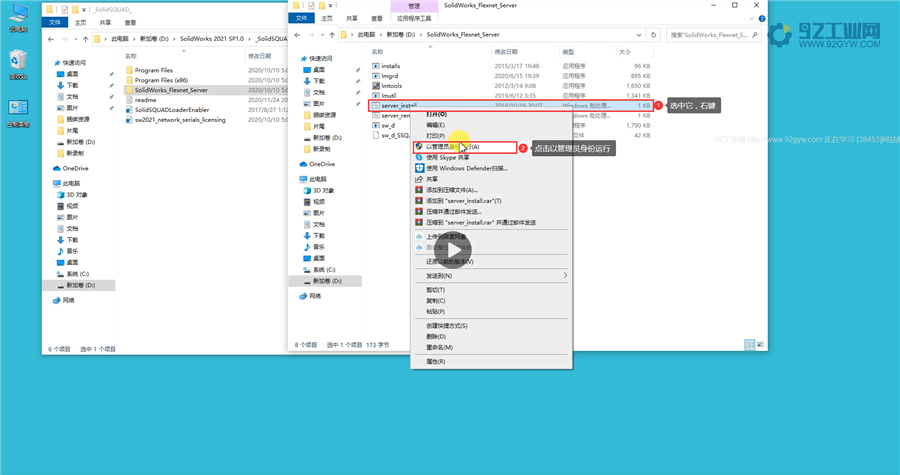Choose 创建快捷方式(S) in the context menu
The height and width of the screenshot is (475, 900).
(x=447, y=326)
